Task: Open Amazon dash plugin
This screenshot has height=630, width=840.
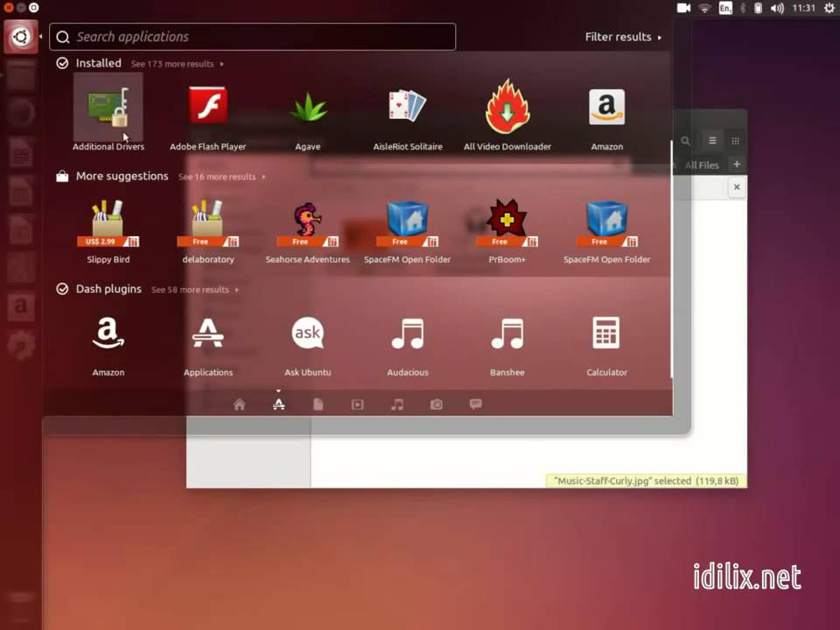Action: coord(108,345)
